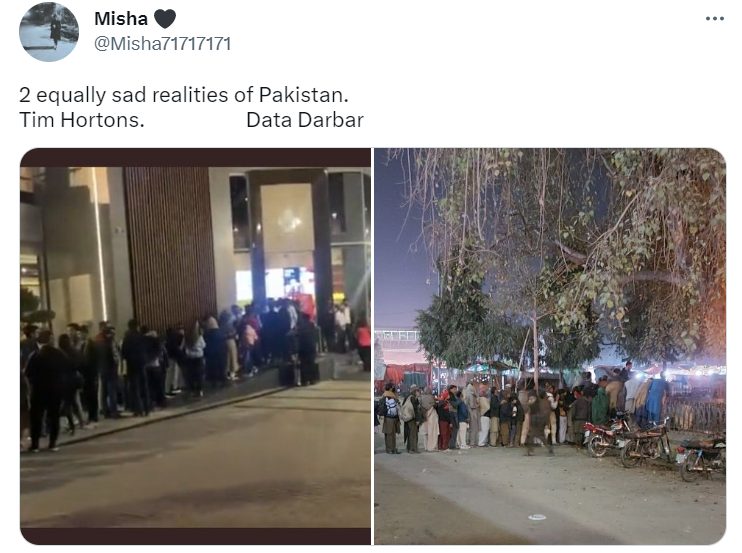The image size is (742, 553).
Task: Click the black heart emoji beside Misha
Action: 165,19
